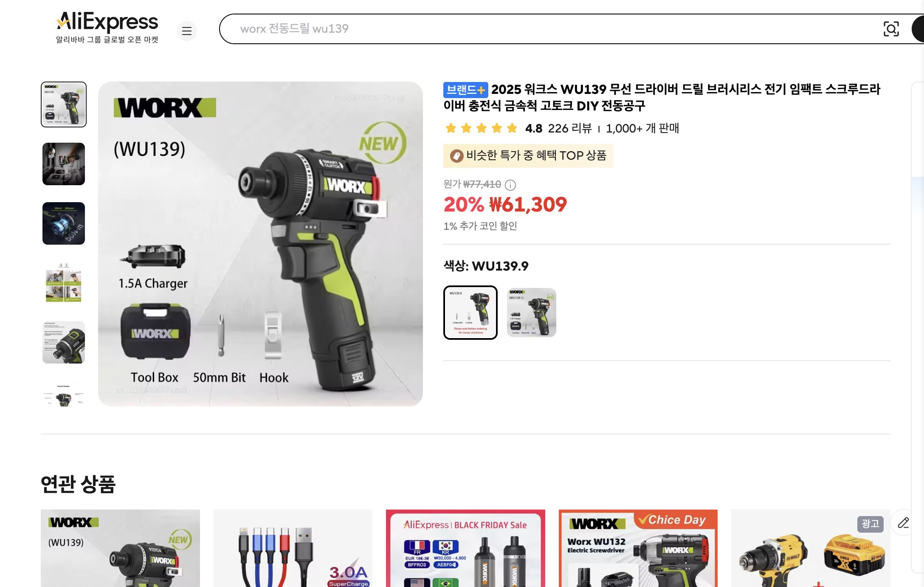Open the hamburger category menu

click(186, 31)
